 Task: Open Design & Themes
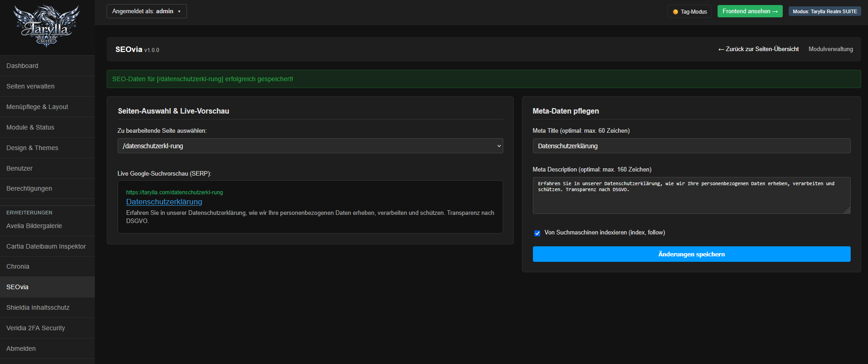pos(47,148)
